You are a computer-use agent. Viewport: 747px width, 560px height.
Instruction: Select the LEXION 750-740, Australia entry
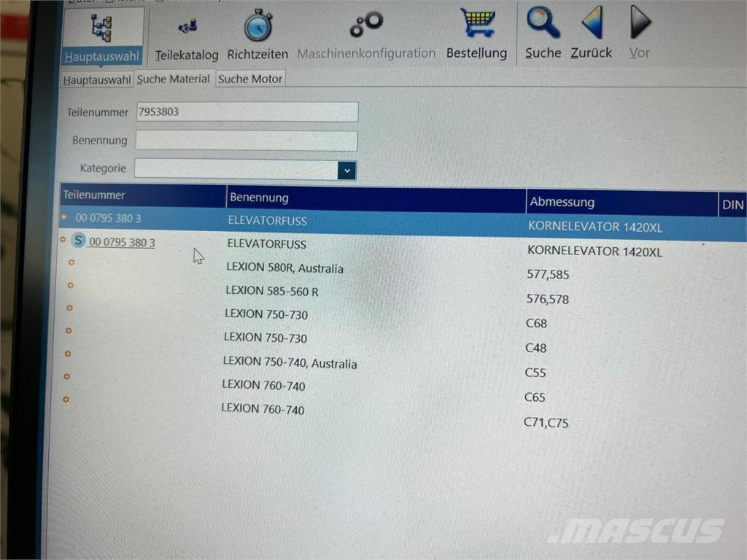(x=290, y=362)
